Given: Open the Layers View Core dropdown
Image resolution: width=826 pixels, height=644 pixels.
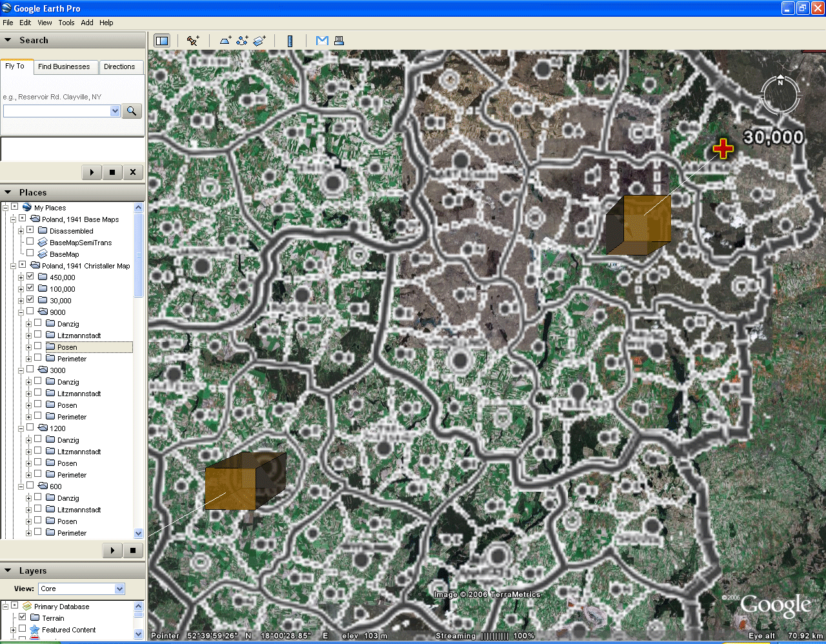Looking at the screenshot, I should click(x=119, y=589).
